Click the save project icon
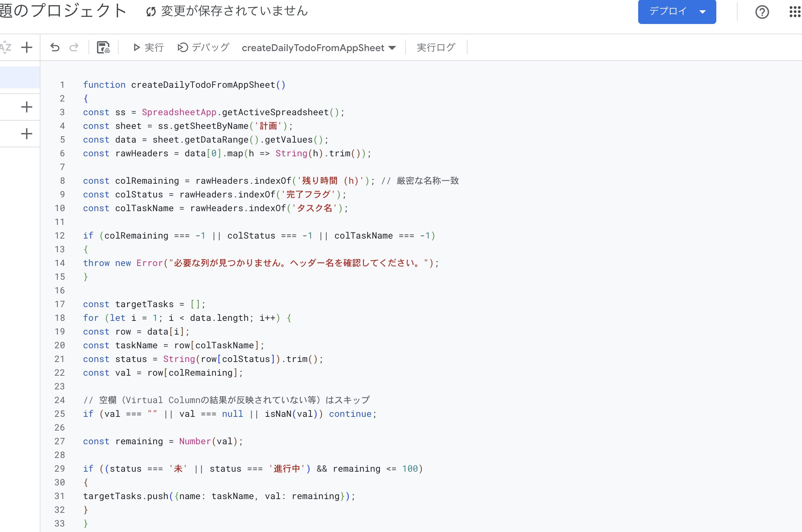802x532 pixels. 103,47
